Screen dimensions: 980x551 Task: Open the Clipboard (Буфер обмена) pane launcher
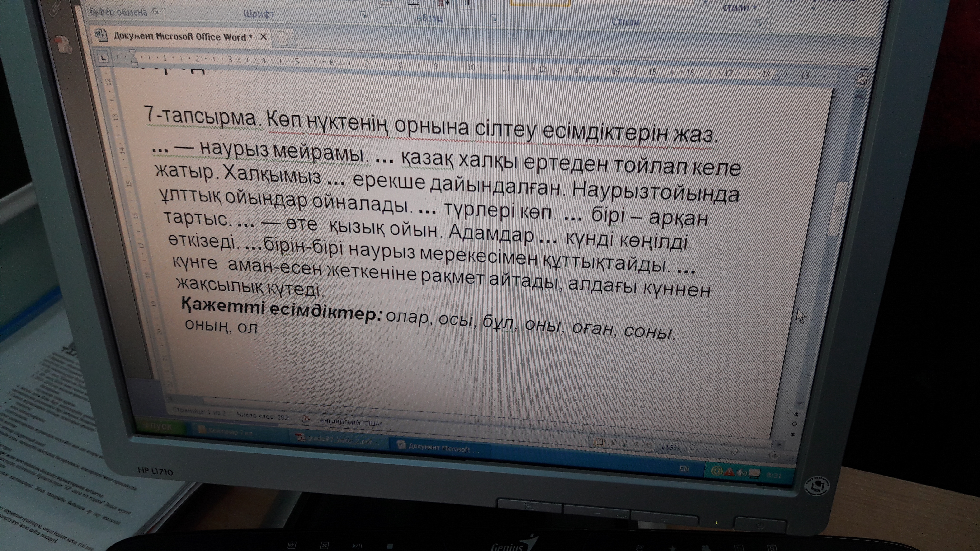(155, 11)
